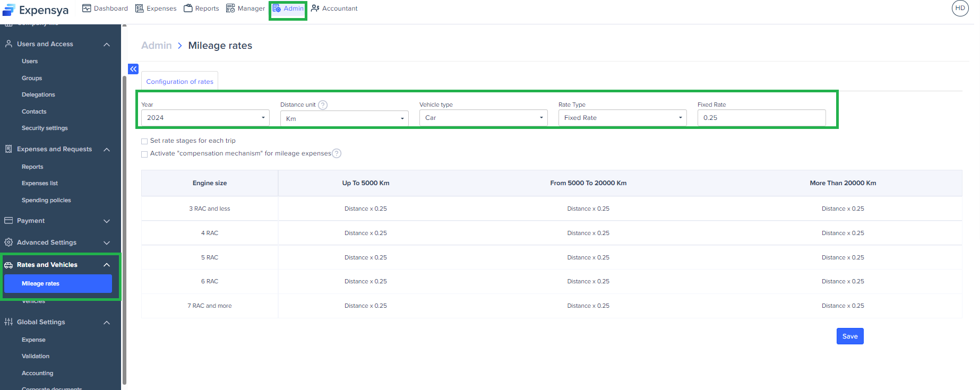Open the Rate Type dropdown
980x390 pixels.
pos(622,118)
